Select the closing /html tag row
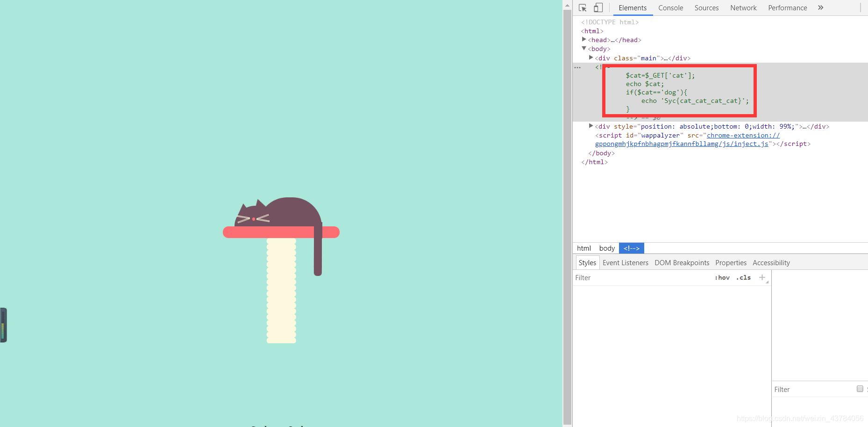 coord(594,162)
